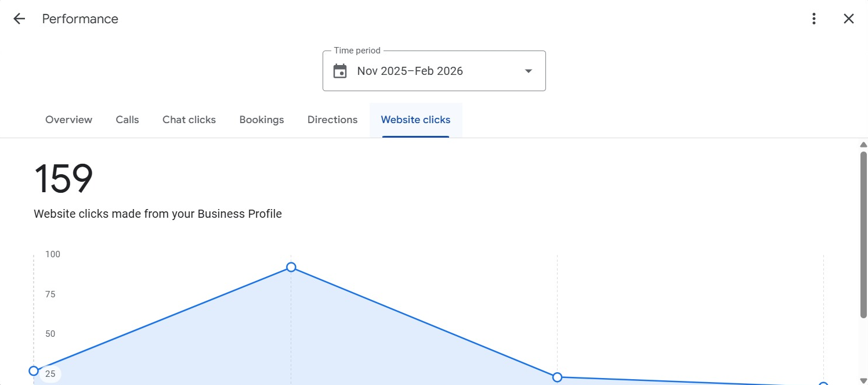Select the Website clicks tab
This screenshot has height=385, width=868.
coord(415,120)
